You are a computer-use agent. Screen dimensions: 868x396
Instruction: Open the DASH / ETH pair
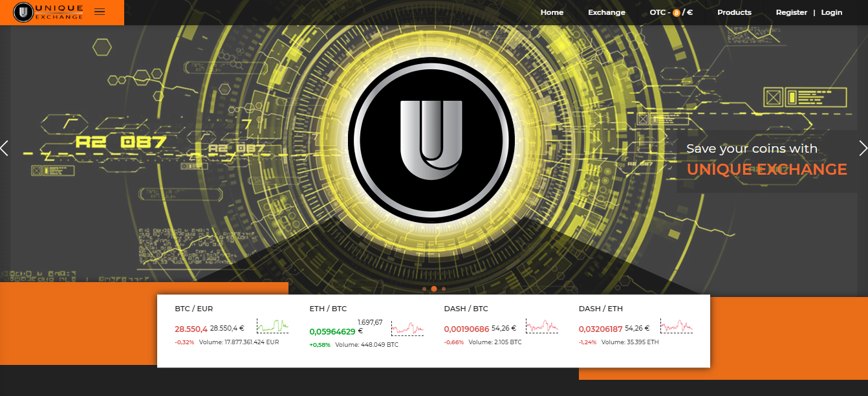pyautogui.click(x=601, y=309)
